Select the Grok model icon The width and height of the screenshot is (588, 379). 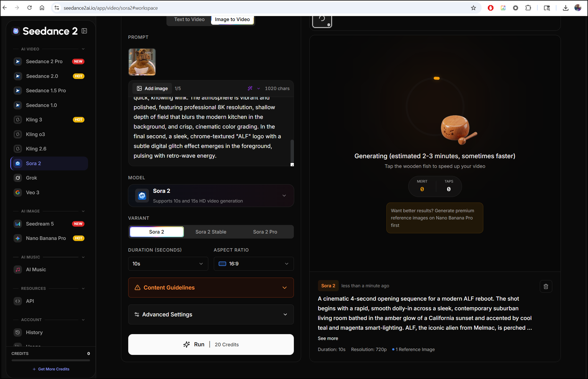pos(18,178)
